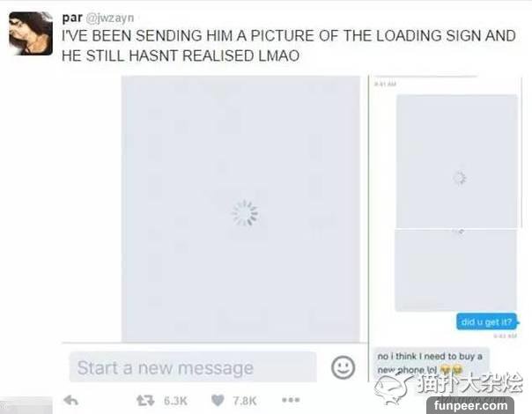Screen dimensions: 532x414
Task: Open the first loading picture in the chat
Action: 457,161
